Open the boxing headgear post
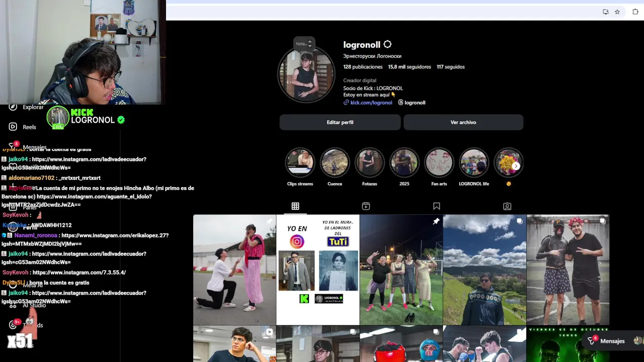This screenshot has height=362, width=644. tap(401, 344)
